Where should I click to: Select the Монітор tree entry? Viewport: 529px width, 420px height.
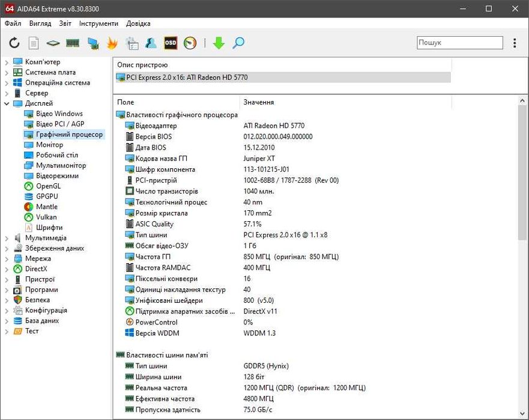[49, 145]
